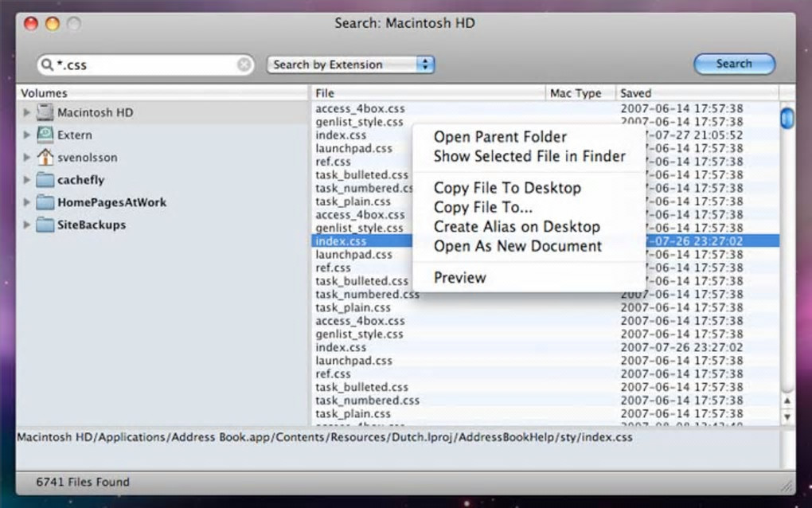Click the blue vertical scrollbar thumb

pyautogui.click(x=787, y=118)
